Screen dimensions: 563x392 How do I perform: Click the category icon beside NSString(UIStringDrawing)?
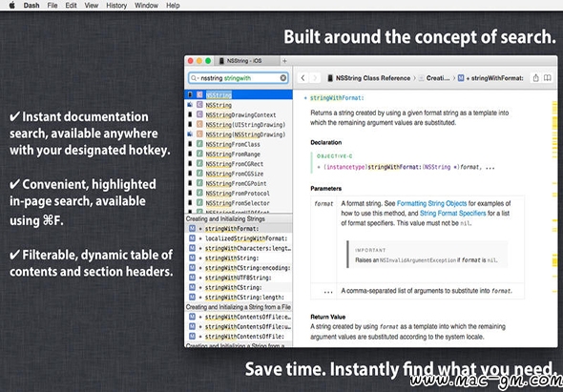click(x=199, y=124)
